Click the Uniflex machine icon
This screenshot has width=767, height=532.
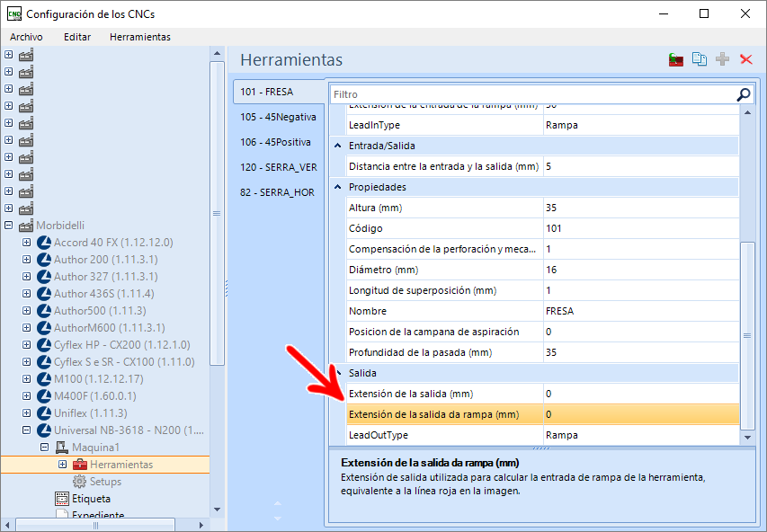click(x=44, y=413)
